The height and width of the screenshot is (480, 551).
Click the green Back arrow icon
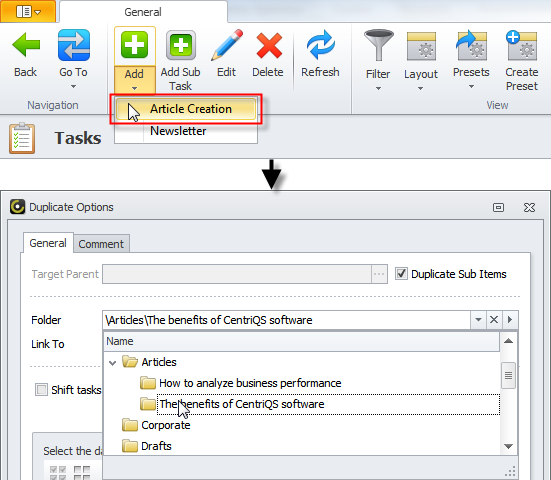pos(26,45)
